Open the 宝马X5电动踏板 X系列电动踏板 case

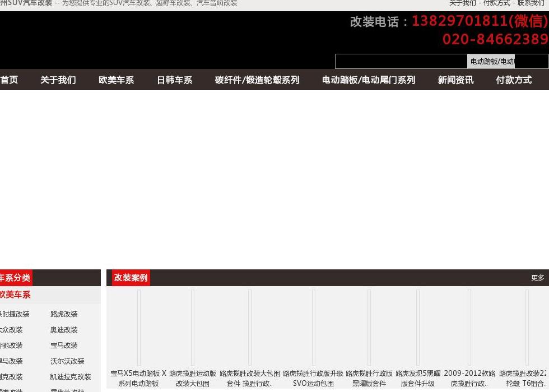click(x=138, y=379)
